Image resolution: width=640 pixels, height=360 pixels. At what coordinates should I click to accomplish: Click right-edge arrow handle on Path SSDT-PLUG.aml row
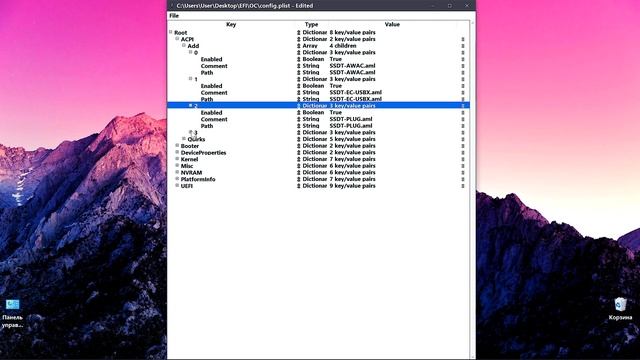463,126
